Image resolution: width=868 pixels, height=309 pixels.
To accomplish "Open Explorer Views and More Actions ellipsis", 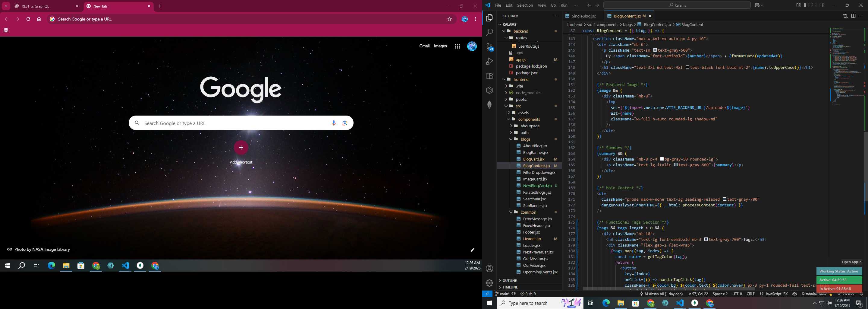I will click(555, 16).
